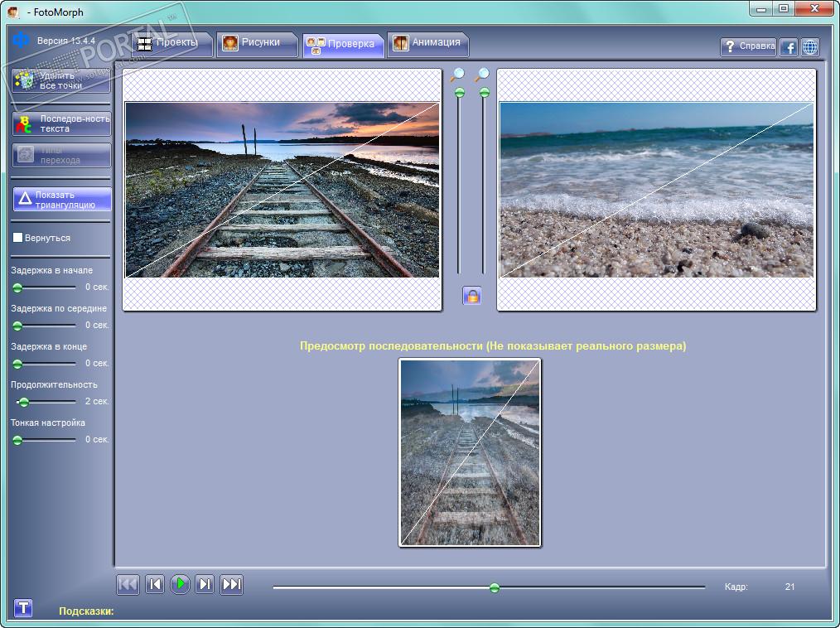Adjust Продолжительность slider handle
The image size is (840, 628).
click(23, 402)
